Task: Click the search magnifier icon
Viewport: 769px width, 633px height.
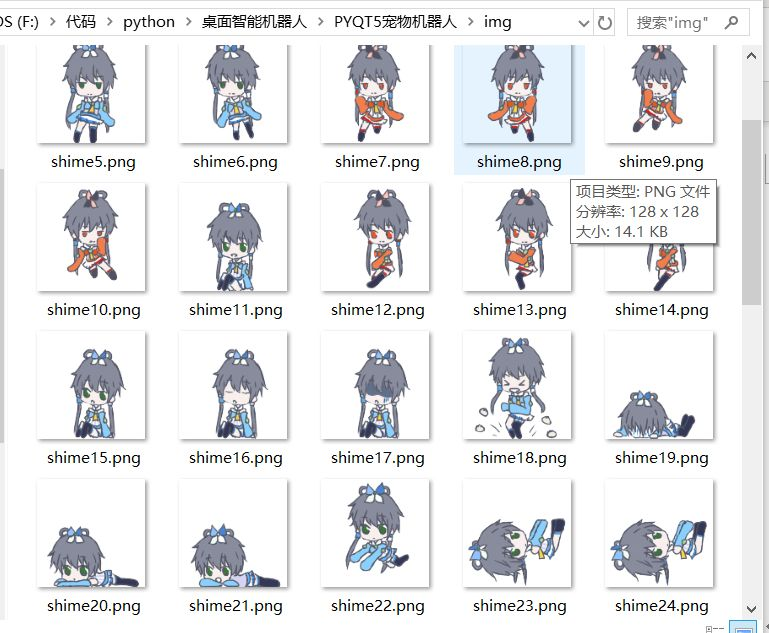Action: click(x=732, y=22)
